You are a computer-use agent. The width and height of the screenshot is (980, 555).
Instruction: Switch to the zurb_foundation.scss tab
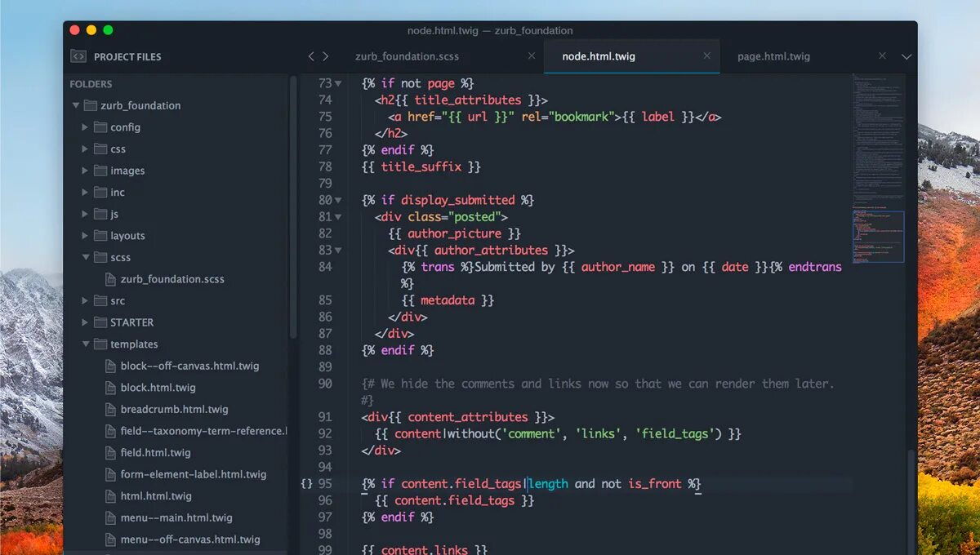[x=407, y=56]
